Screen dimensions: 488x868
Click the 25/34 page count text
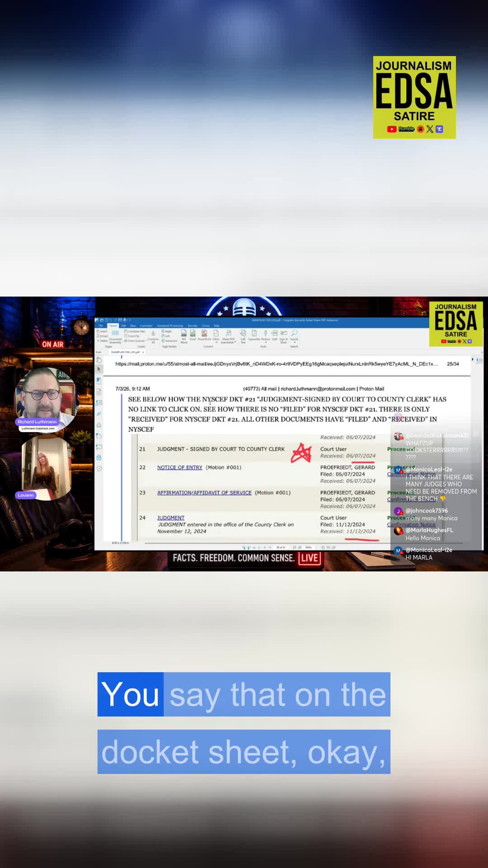[x=453, y=364]
